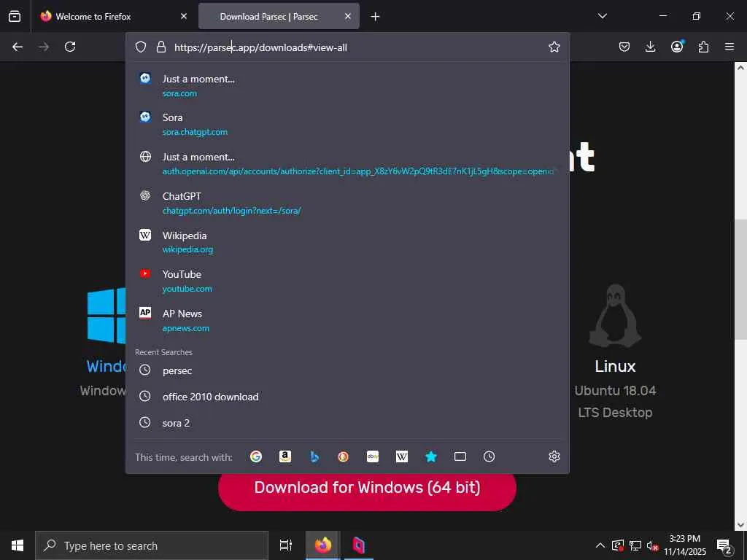The width and height of the screenshot is (747, 560).
Task: Click the taskbar search box
Action: coord(152,545)
